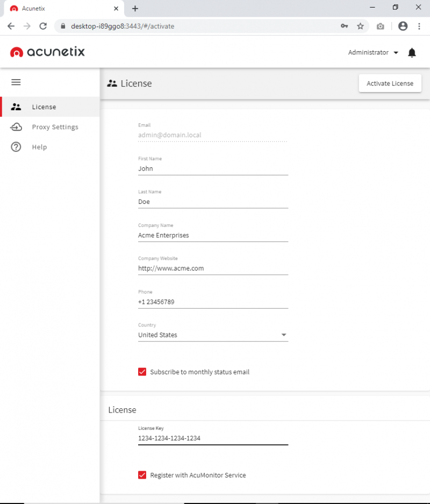The width and height of the screenshot is (430, 504).
Task: Click the Company Name field Acme Enterprises
Action: point(213,235)
